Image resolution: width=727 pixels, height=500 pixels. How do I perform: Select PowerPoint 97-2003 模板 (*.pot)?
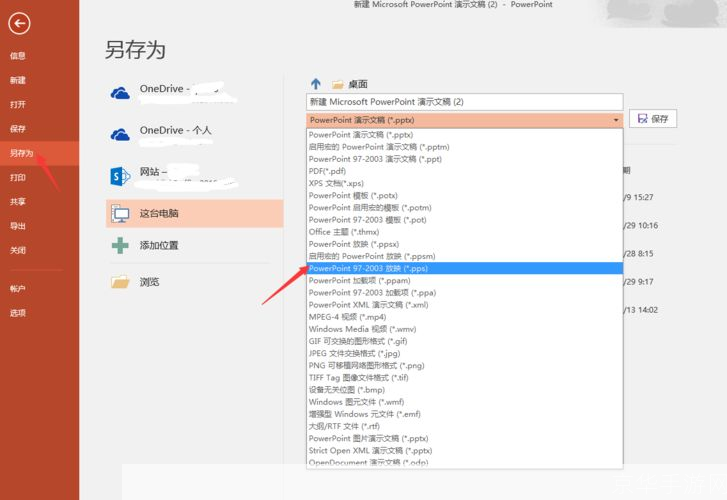465,220
